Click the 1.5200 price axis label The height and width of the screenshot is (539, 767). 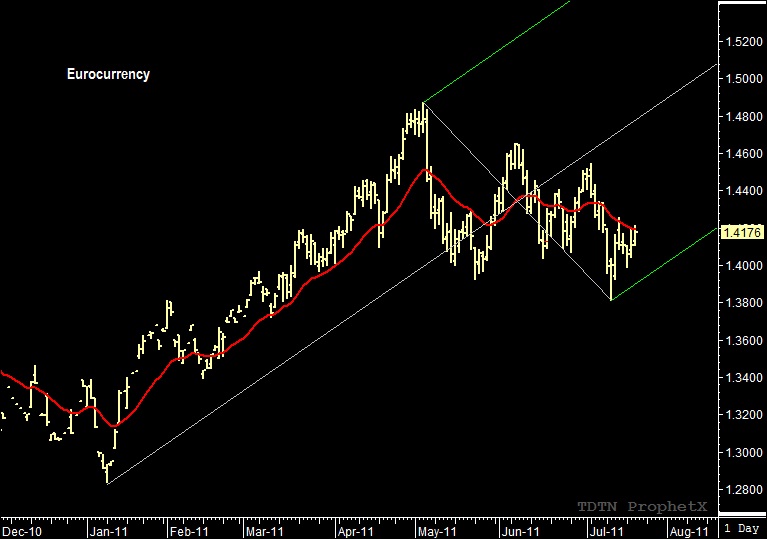point(743,42)
